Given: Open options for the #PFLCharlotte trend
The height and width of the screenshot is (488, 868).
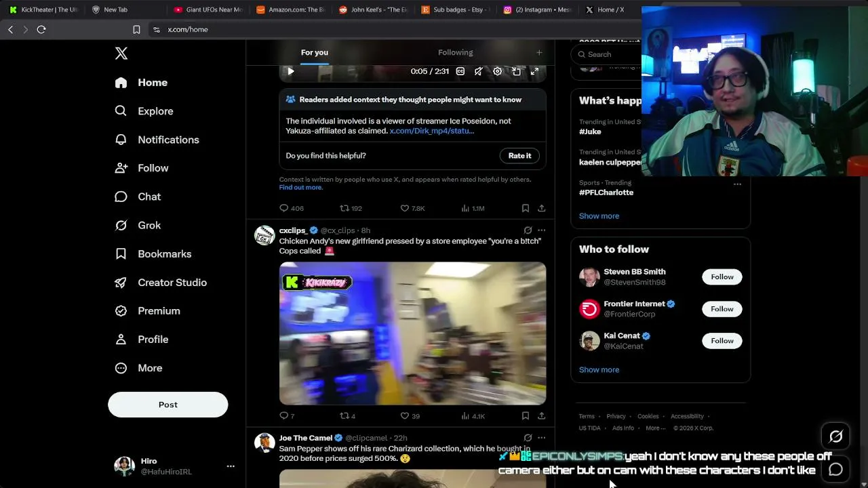Looking at the screenshot, I should [737, 184].
